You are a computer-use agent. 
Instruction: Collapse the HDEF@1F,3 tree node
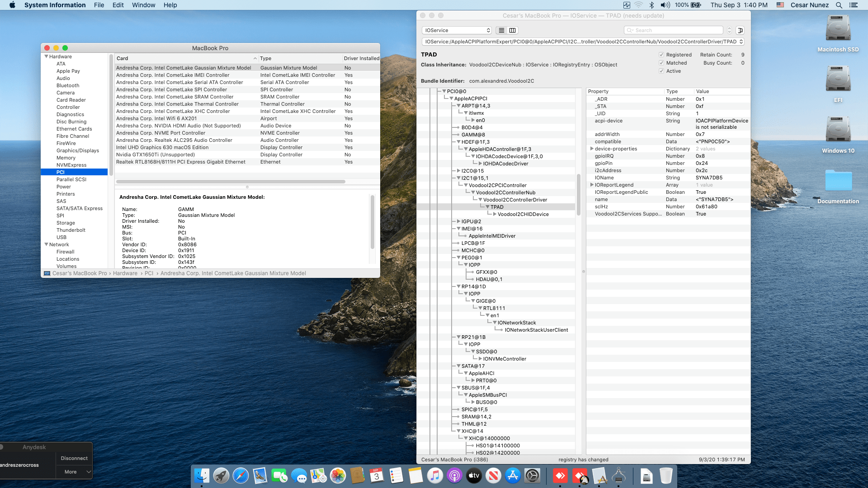coord(458,142)
